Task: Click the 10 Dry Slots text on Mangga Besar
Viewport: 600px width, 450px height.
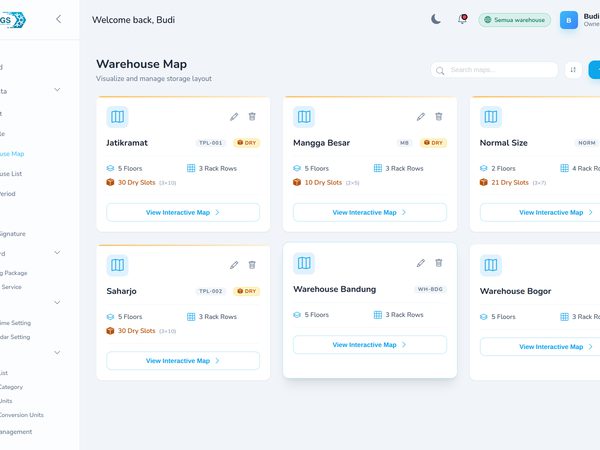Action: tap(323, 183)
